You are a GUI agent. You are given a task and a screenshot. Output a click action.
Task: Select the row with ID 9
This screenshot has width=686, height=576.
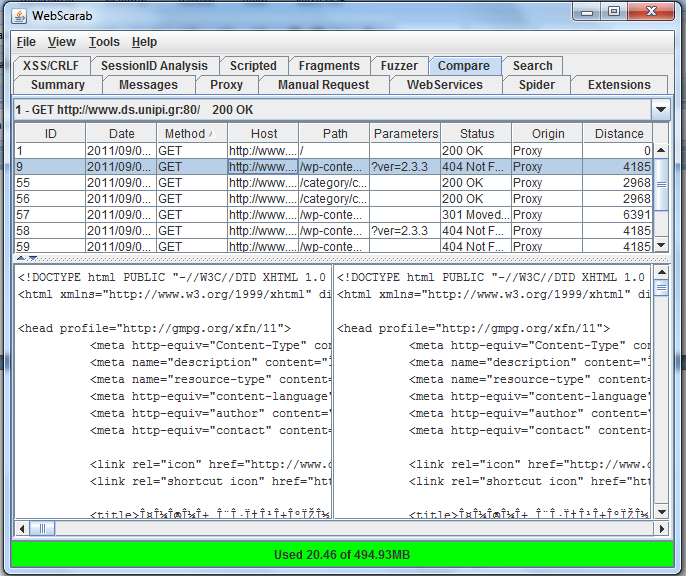pyautogui.click(x=334, y=167)
